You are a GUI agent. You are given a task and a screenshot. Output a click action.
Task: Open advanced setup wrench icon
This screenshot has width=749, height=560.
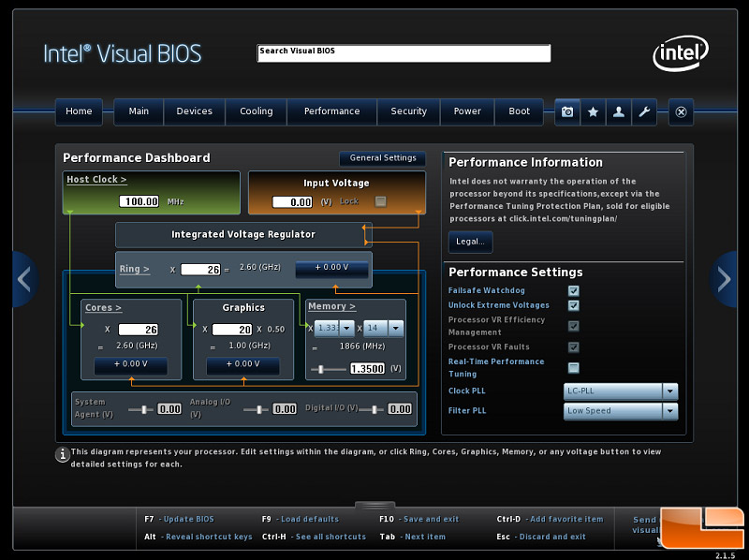point(644,111)
